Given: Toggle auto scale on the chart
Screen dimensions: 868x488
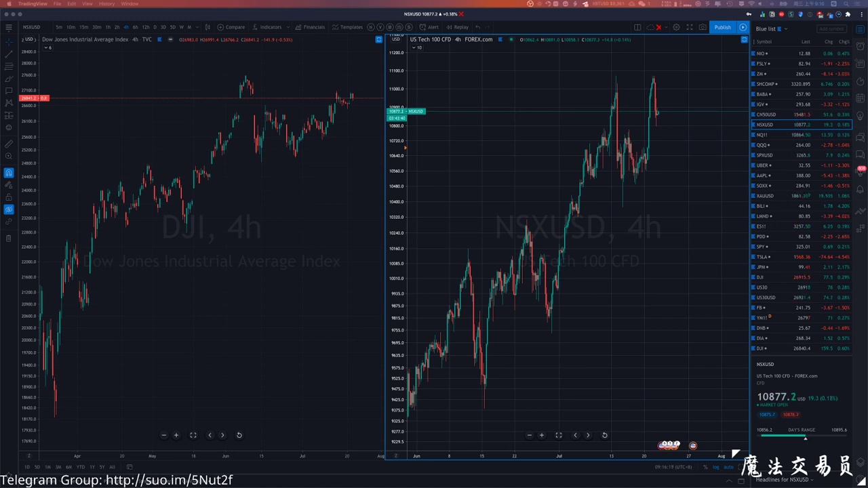Looking at the screenshot, I should point(728,467).
